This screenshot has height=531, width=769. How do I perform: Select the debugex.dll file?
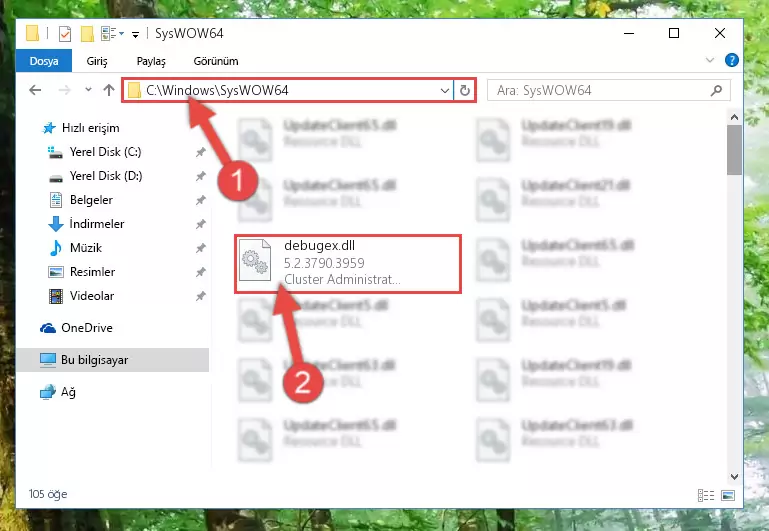348,264
